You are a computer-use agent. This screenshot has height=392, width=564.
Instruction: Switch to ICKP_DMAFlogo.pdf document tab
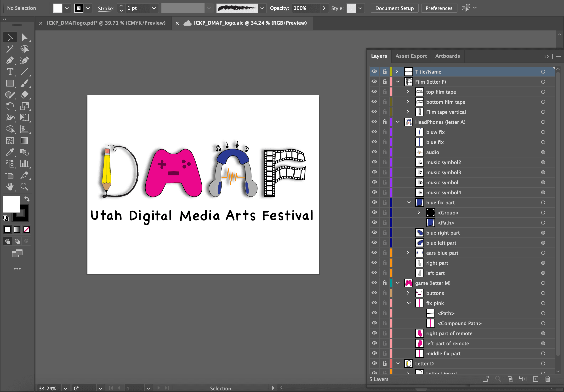106,23
